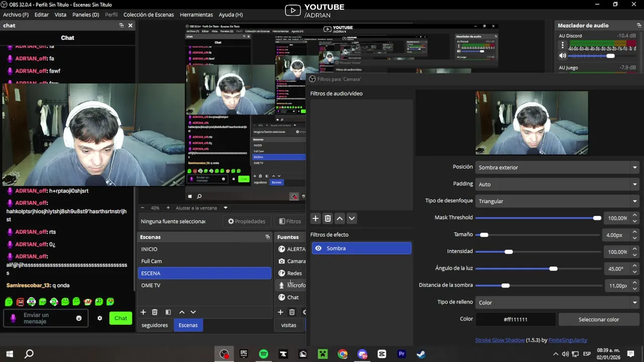Open Adobe Premiere Pro from taskbar
The height and width of the screenshot is (362, 644).
[x=401, y=354]
